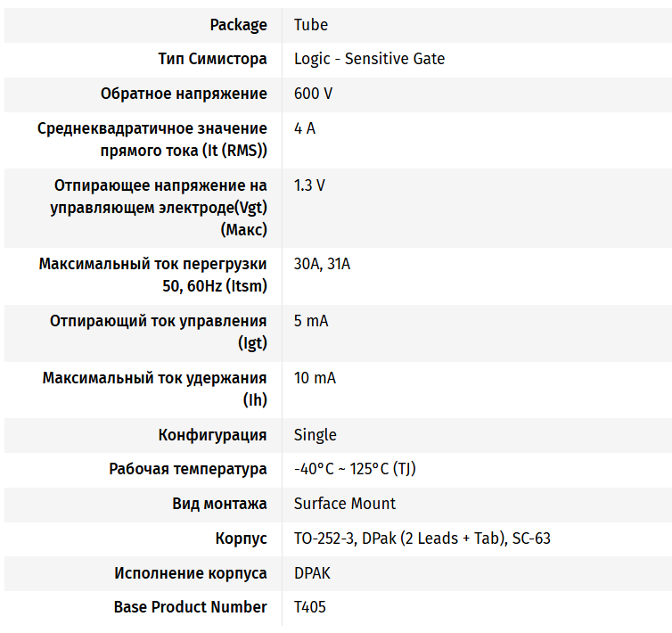Click the -40°C ~ 125°C (TJ) value
This screenshot has height=633, width=672.
pos(355,469)
